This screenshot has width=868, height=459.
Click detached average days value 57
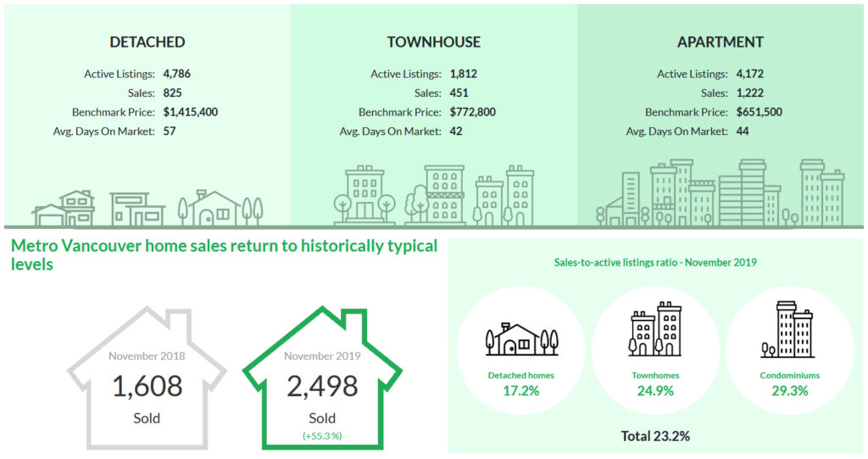(170, 132)
